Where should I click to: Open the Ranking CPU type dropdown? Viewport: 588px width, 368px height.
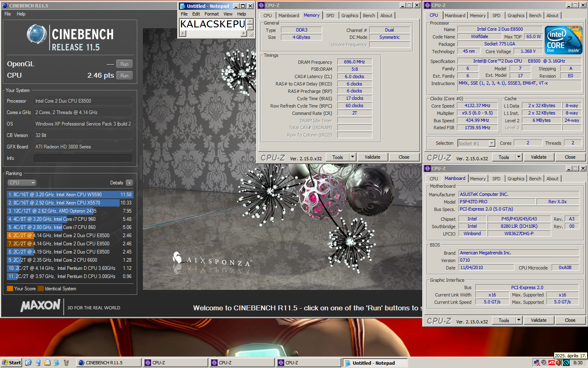(x=22, y=183)
